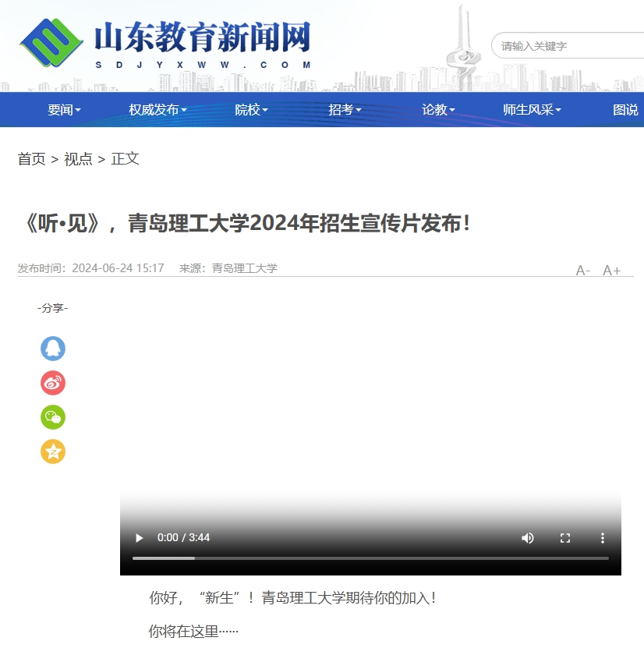Mute the video volume
Screen dimensions: 644x648
tap(528, 538)
